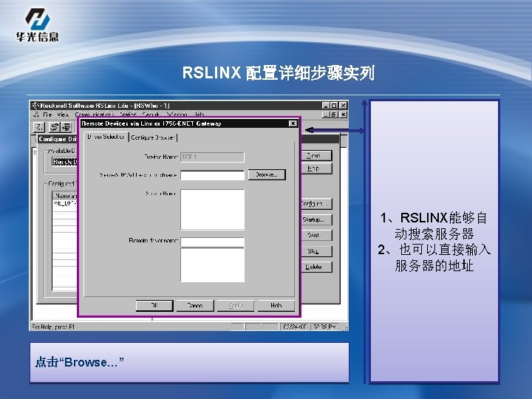The height and width of the screenshot is (399, 532).
Task: Click the list box below Remote driver name
Action: pos(212,265)
